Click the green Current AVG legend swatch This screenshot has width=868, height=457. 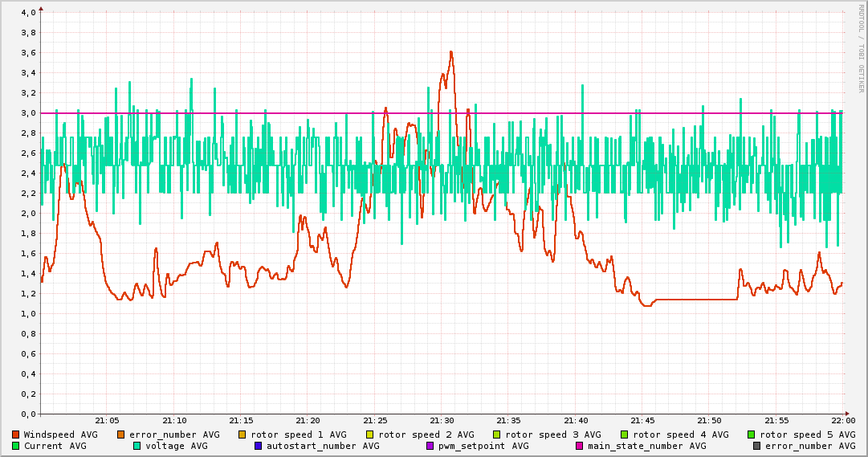tap(16, 446)
